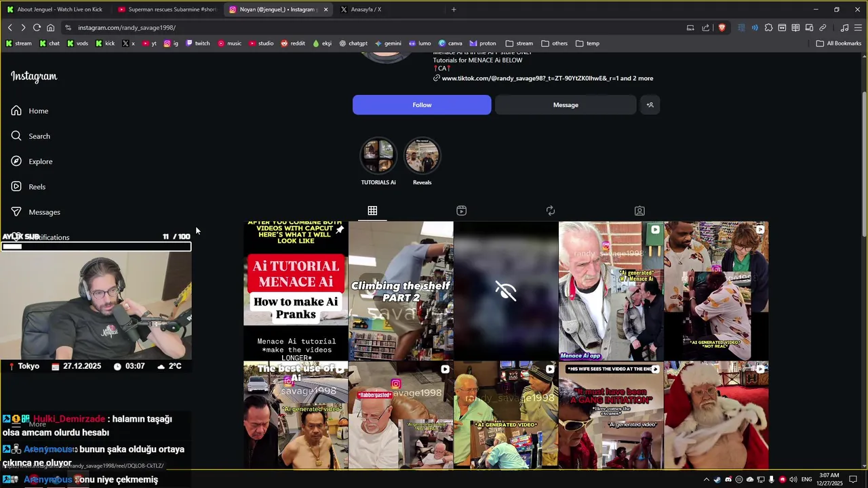Open the vods bookmark
The image size is (868, 488).
[77, 43]
